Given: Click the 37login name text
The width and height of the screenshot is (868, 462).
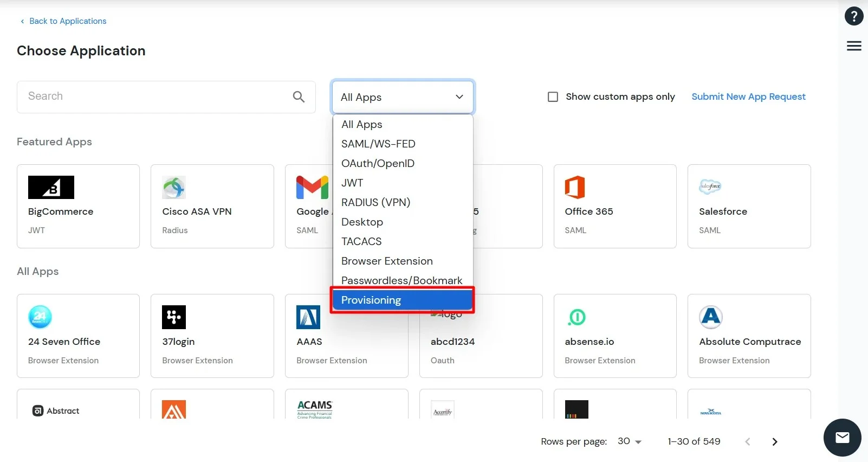Looking at the screenshot, I should click(178, 342).
